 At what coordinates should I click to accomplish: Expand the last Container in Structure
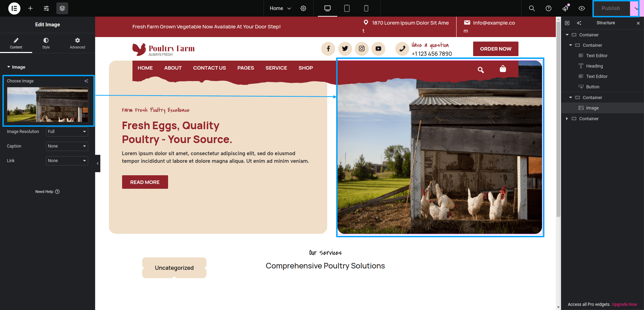(567, 118)
